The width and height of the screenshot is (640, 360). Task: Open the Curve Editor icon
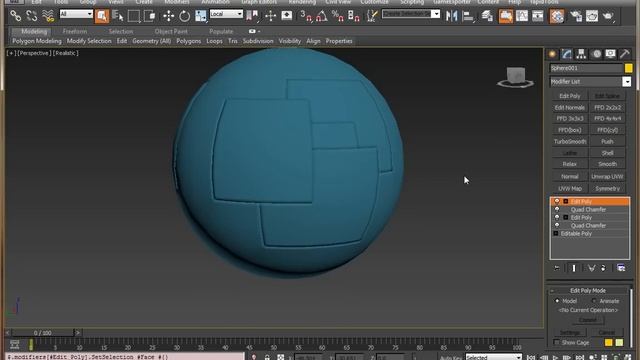pyautogui.click(x=522, y=16)
